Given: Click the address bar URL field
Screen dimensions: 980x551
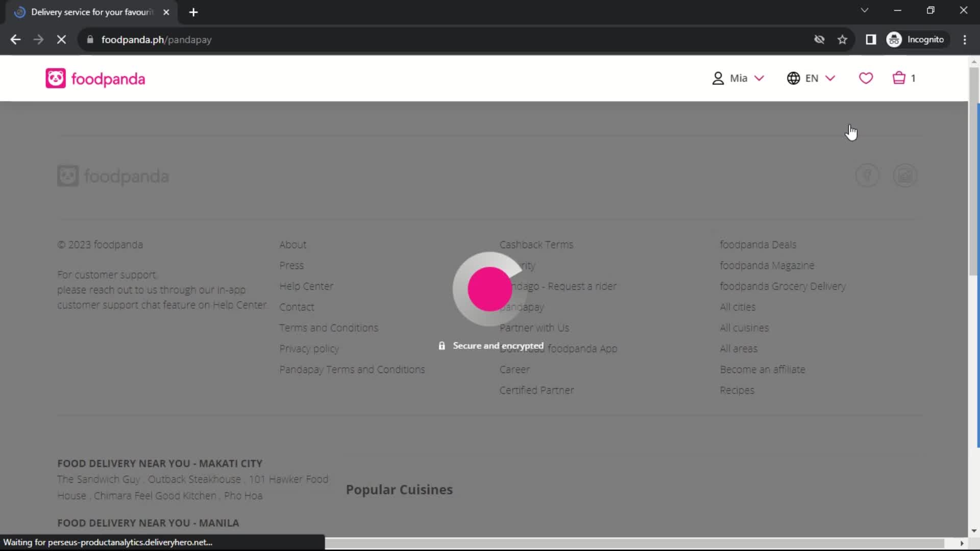Looking at the screenshot, I should tap(449, 39).
